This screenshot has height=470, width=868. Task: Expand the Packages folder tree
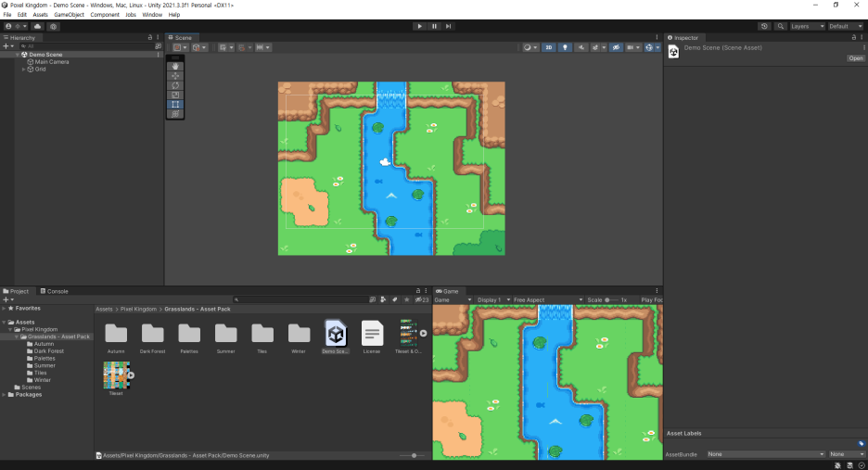(4, 395)
